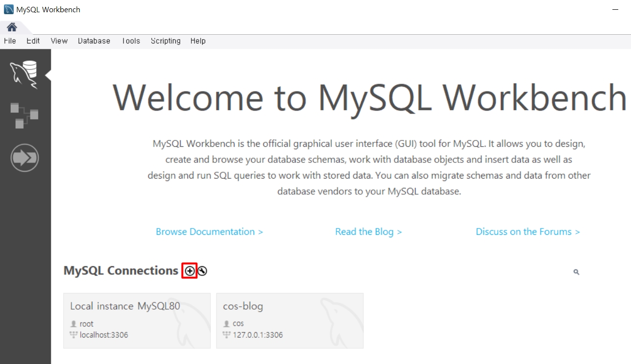631x364 pixels.
Task: Add a new MySQL connection with plus icon
Action: pos(189,271)
